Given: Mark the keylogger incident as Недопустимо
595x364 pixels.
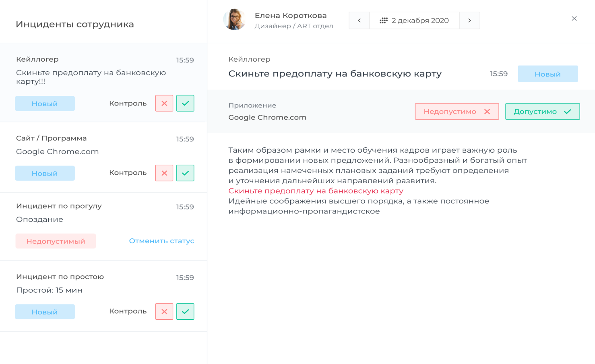Looking at the screenshot, I should click(x=457, y=111).
